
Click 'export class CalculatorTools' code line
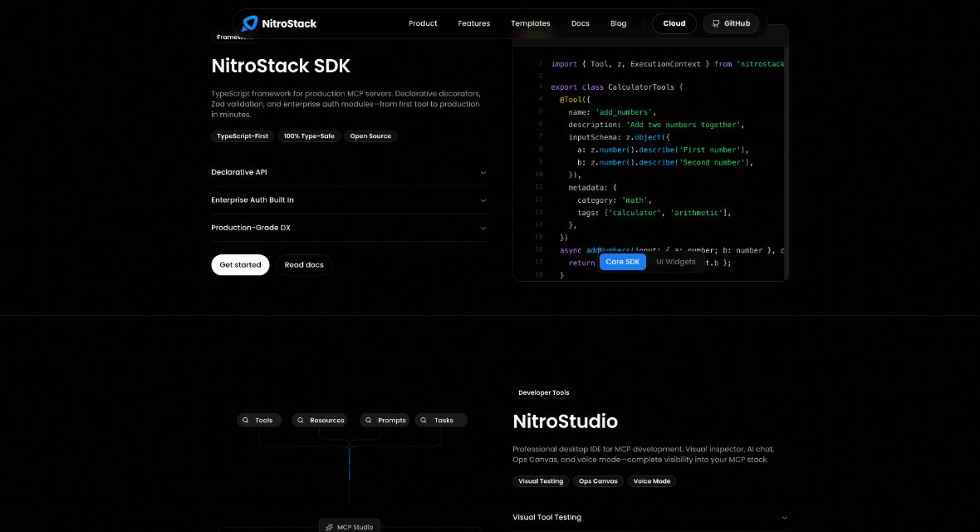[617, 87]
